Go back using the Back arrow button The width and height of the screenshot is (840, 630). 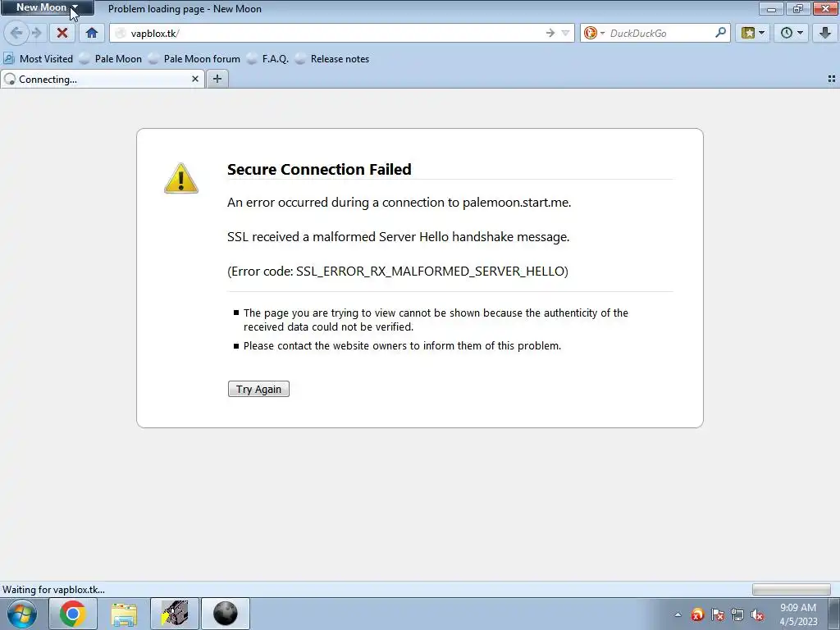pos(16,33)
